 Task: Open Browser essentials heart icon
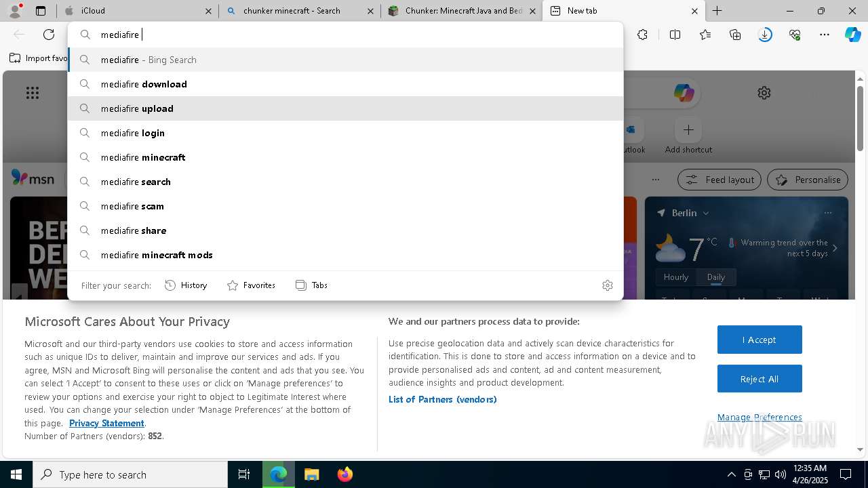coord(795,35)
